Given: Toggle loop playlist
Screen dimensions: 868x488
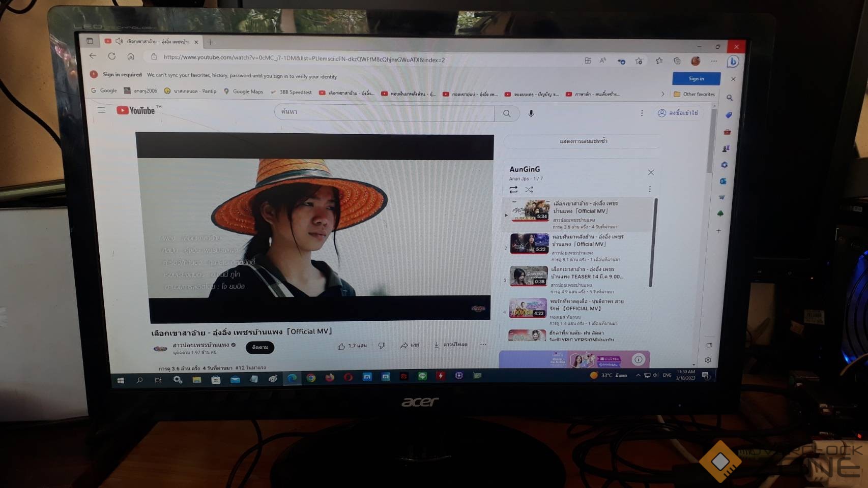Looking at the screenshot, I should (x=513, y=189).
